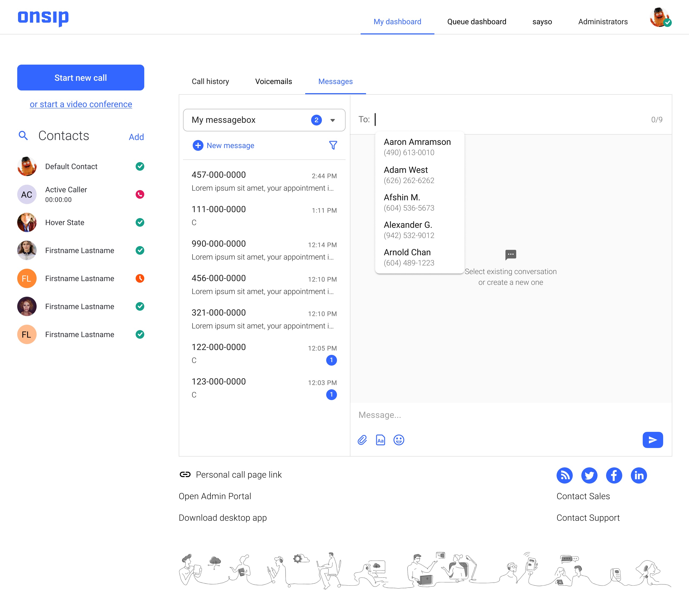This screenshot has width=689, height=616.
Task: Switch to My dashboard tab
Action: click(397, 22)
